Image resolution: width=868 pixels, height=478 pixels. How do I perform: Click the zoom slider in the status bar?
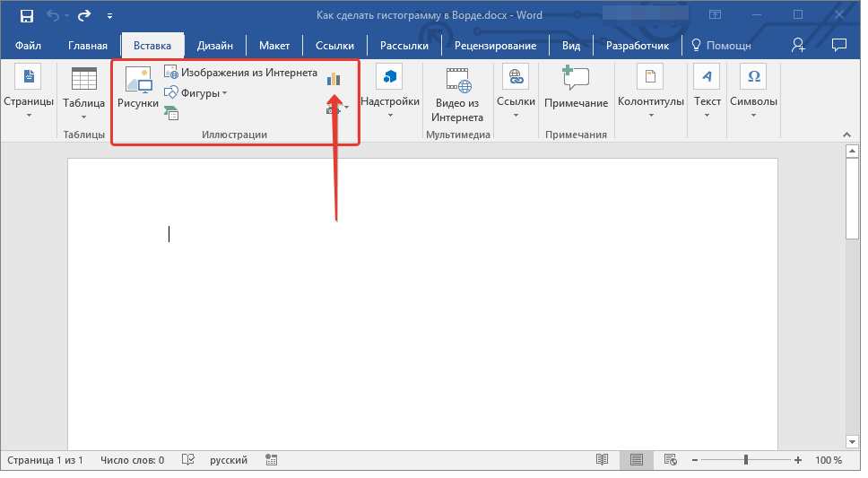[x=746, y=460]
